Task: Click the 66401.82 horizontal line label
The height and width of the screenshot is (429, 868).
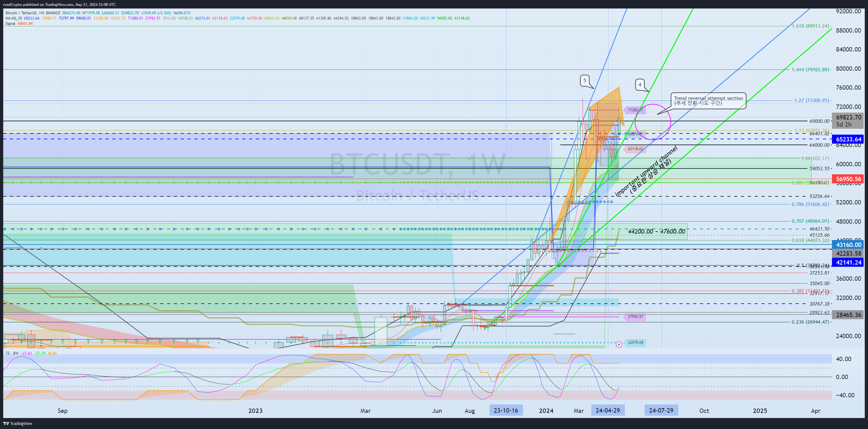Action: coord(820,134)
